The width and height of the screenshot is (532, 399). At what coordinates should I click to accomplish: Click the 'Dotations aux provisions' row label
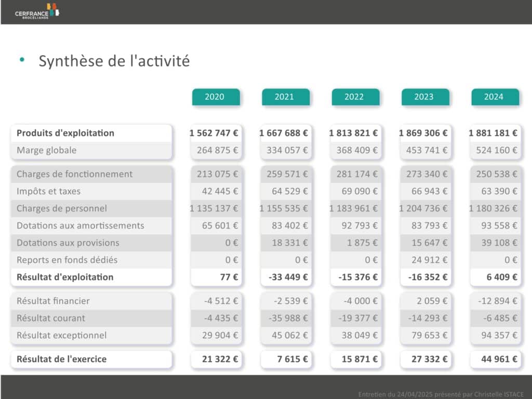coord(68,243)
